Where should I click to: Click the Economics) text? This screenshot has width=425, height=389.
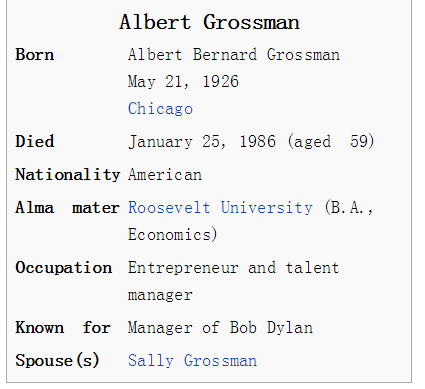pos(173,234)
